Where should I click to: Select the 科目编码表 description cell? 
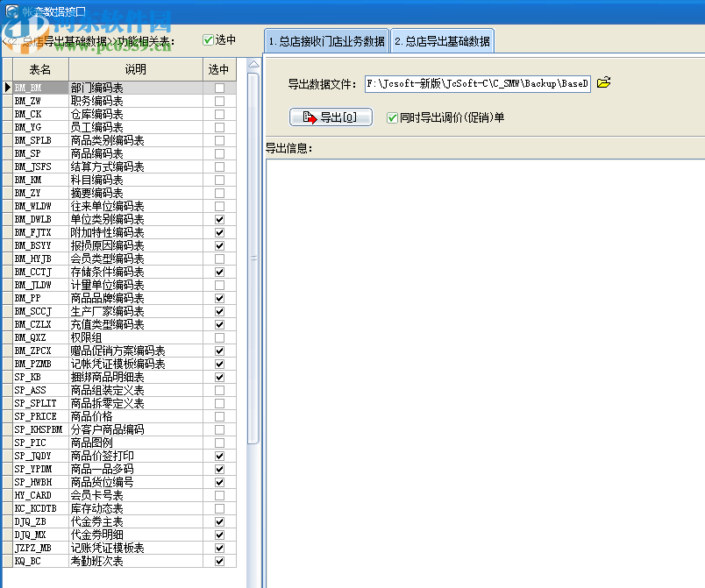coord(136,181)
